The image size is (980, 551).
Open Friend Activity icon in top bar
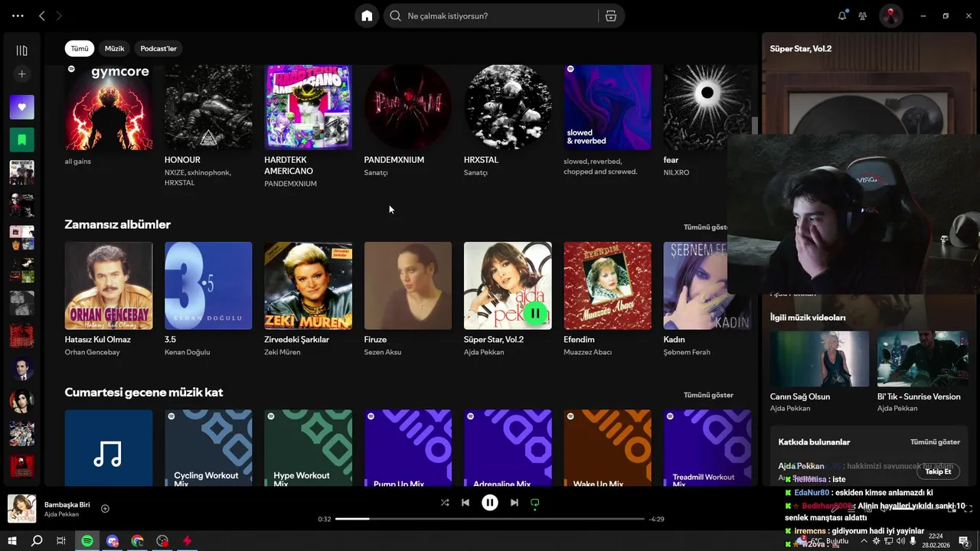point(863,16)
